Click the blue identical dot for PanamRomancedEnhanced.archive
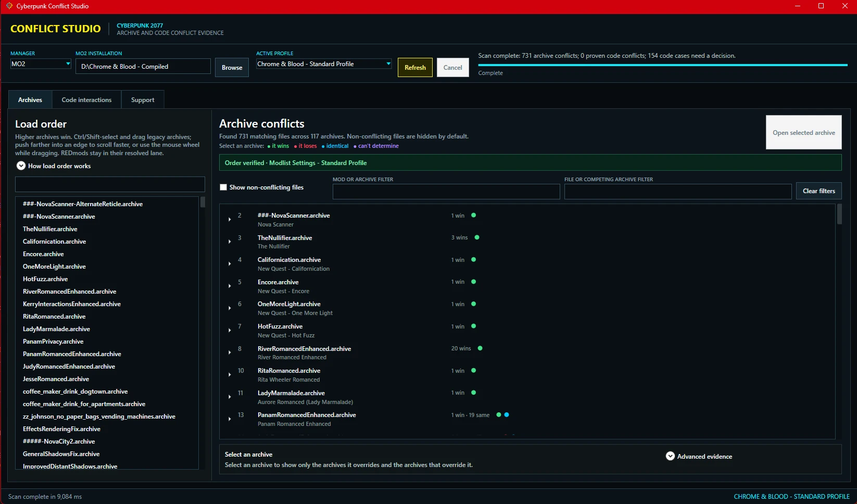The width and height of the screenshot is (857, 504). pos(507,415)
